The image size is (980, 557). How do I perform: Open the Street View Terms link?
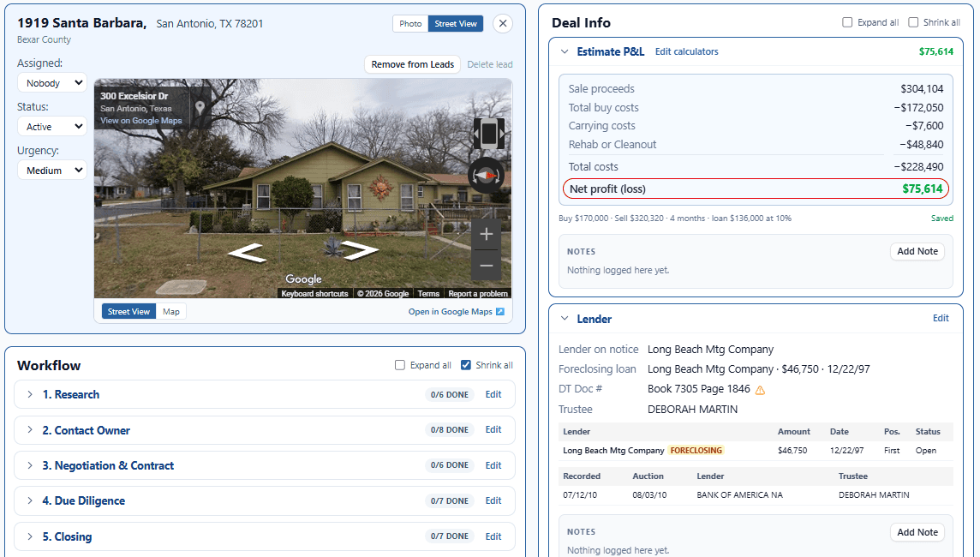[x=428, y=294]
